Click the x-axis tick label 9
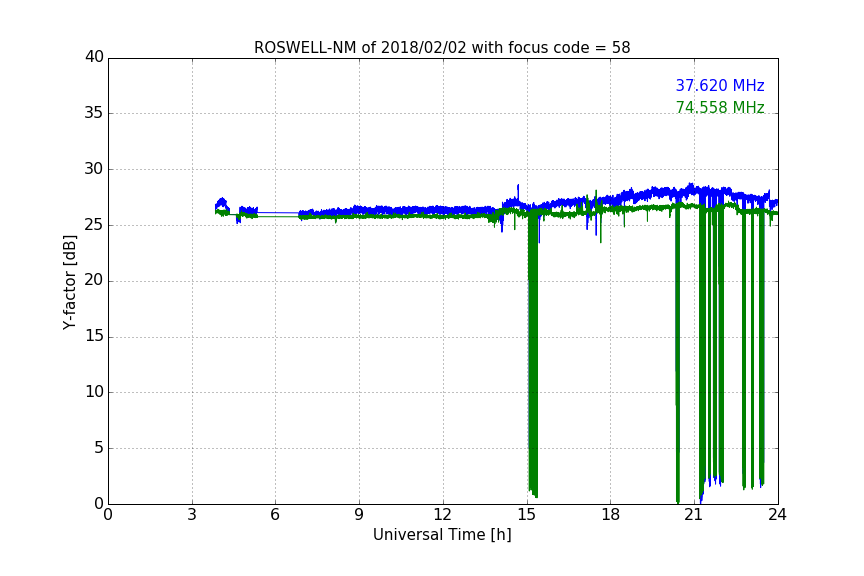Viewport: 864px width, 576px height. (x=359, y=515)
